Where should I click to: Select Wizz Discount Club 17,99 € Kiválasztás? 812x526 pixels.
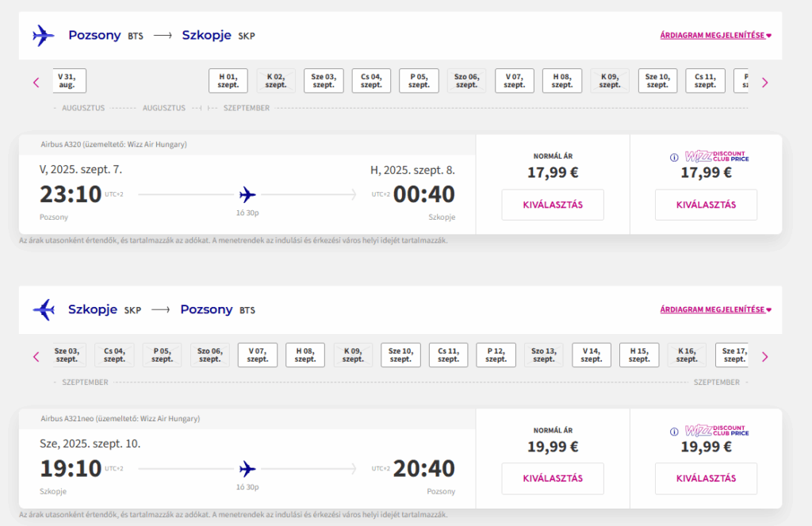706,205
